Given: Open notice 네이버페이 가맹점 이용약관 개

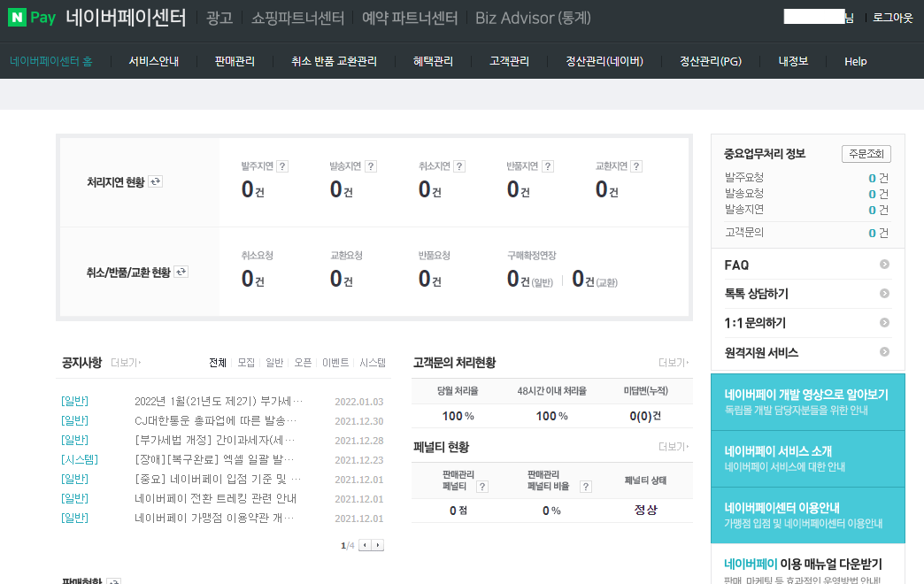Looking at the screenshot, I should [x=214, y=518].
